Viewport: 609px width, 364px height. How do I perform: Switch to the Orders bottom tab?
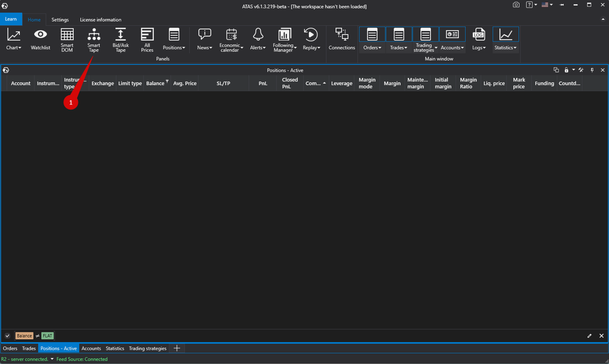click(x=10, y=348)
